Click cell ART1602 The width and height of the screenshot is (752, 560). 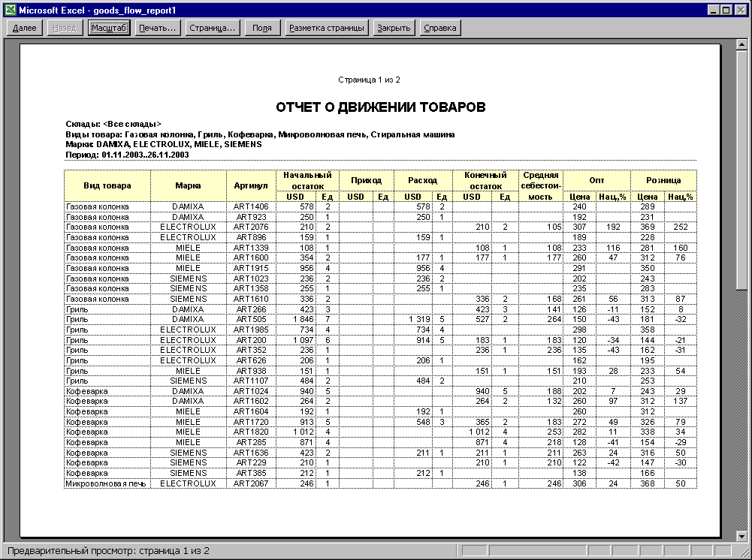[251, 401]
